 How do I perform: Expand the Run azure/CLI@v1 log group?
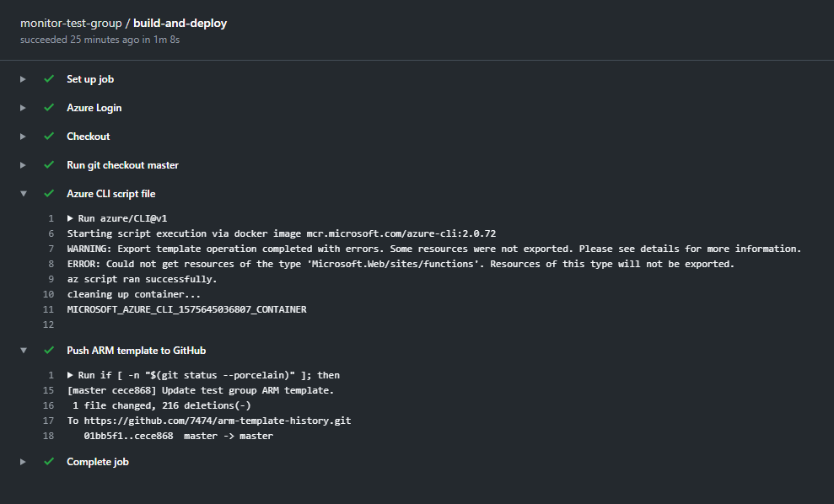tap(71, 218)
